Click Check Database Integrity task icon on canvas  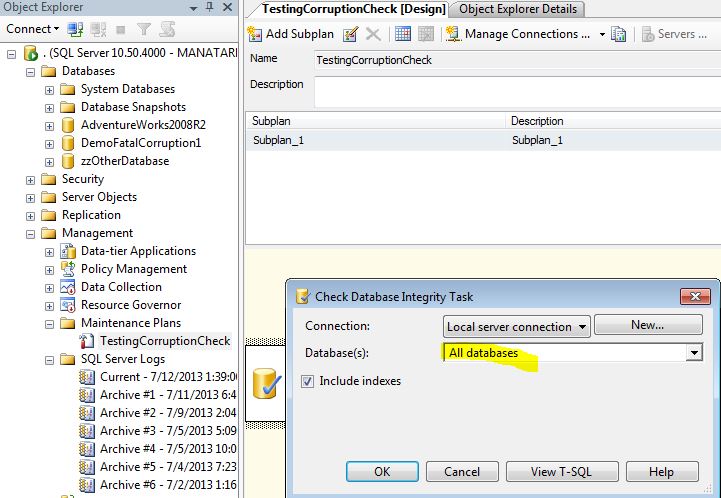click(267, 384)
